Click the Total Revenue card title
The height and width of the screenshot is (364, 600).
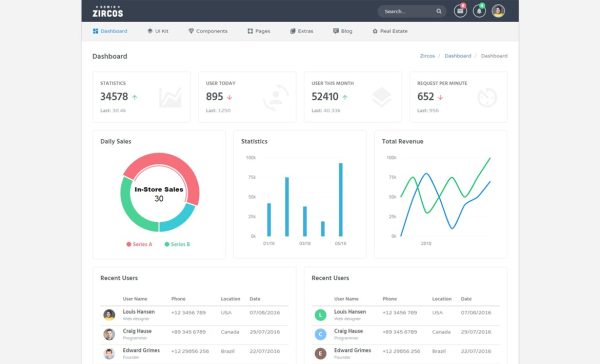(403, 141)
